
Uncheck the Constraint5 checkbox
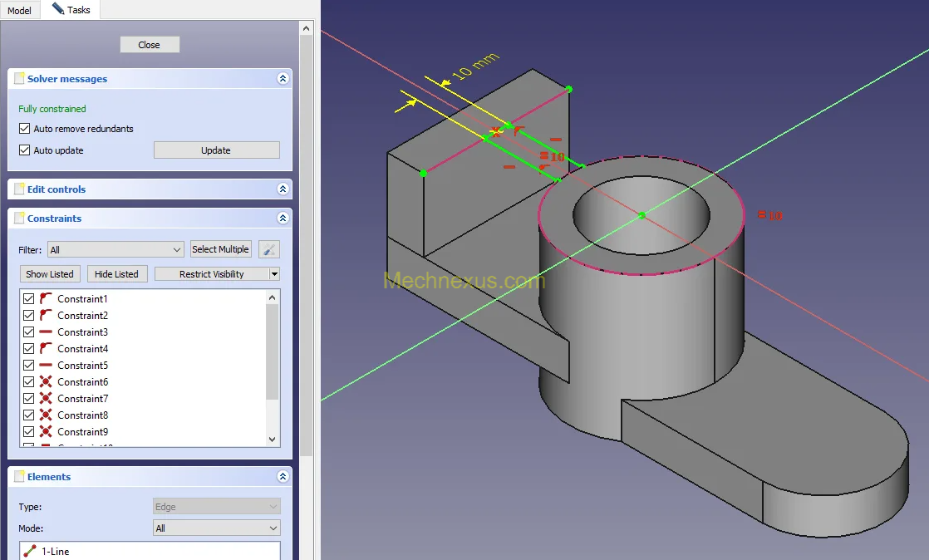[x=28, y=365]
